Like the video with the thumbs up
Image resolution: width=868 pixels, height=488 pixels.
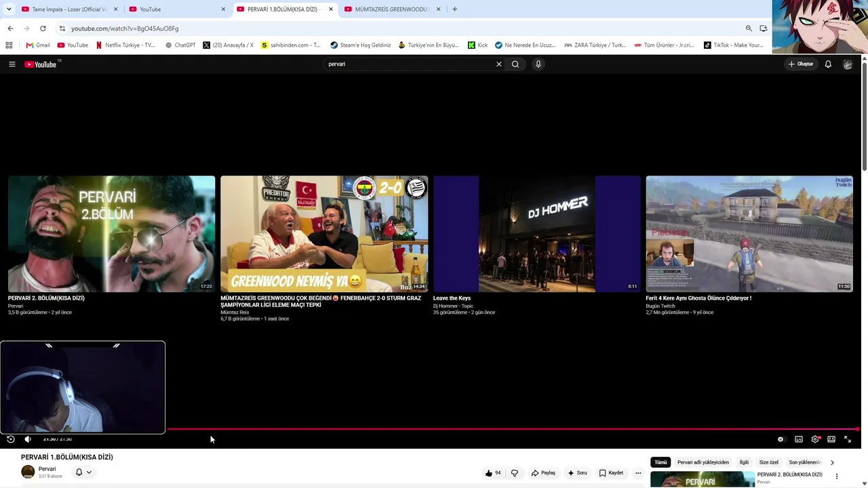click(x=493, y=473)
